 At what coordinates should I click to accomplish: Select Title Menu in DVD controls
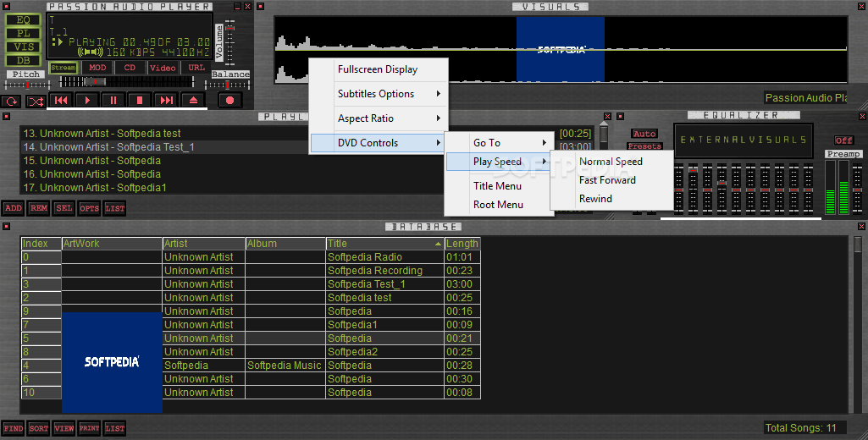pos(498,186)
